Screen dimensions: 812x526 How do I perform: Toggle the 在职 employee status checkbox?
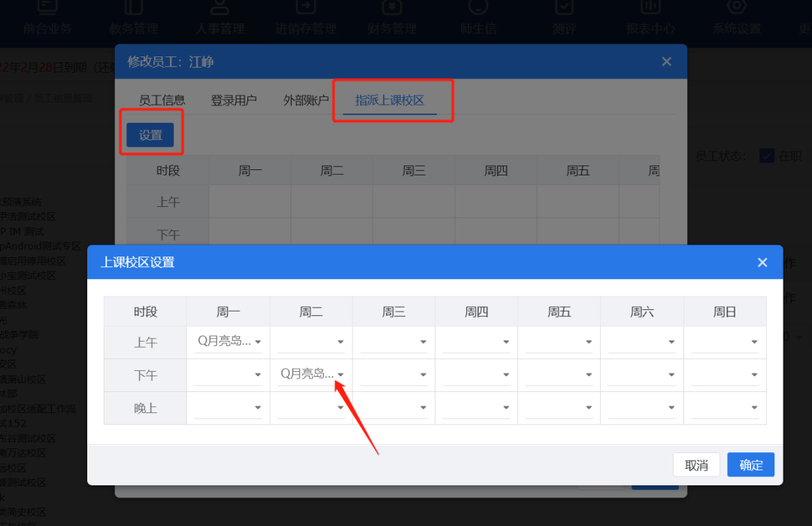tap(767, 156)
